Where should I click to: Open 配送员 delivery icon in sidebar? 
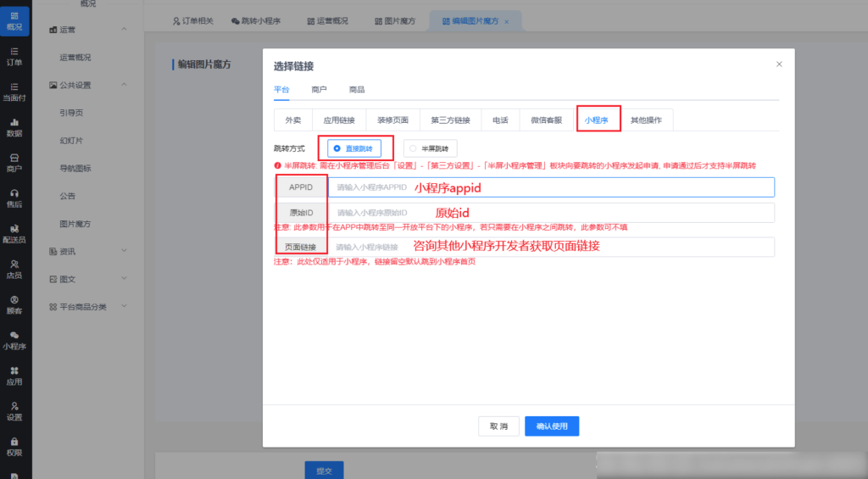[x=14, y=233]
